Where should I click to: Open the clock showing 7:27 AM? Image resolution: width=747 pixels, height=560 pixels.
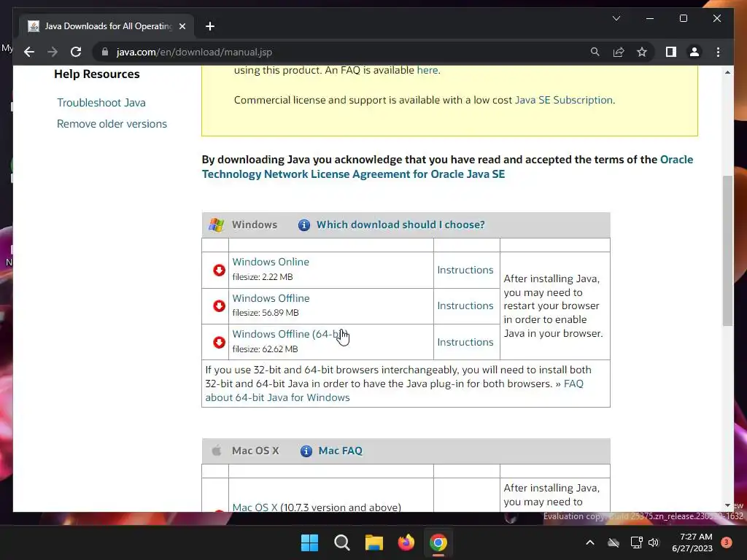[692, 542]
